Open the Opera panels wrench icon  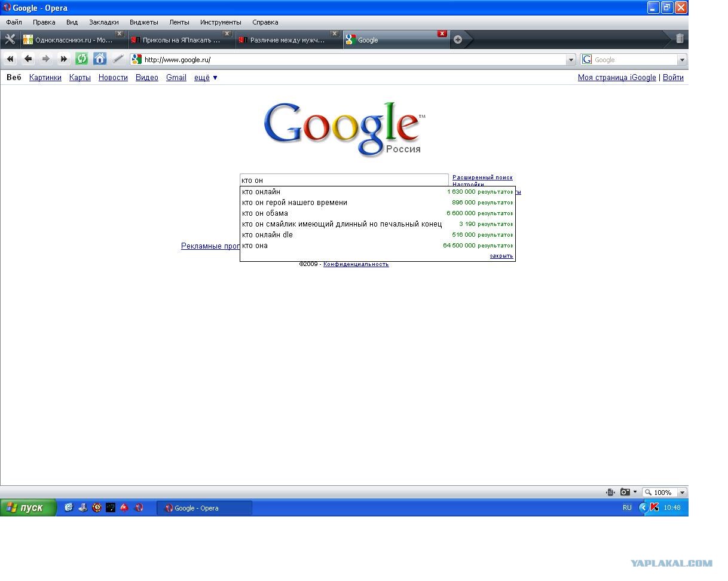pyautogui.click(x=10, y=39)
